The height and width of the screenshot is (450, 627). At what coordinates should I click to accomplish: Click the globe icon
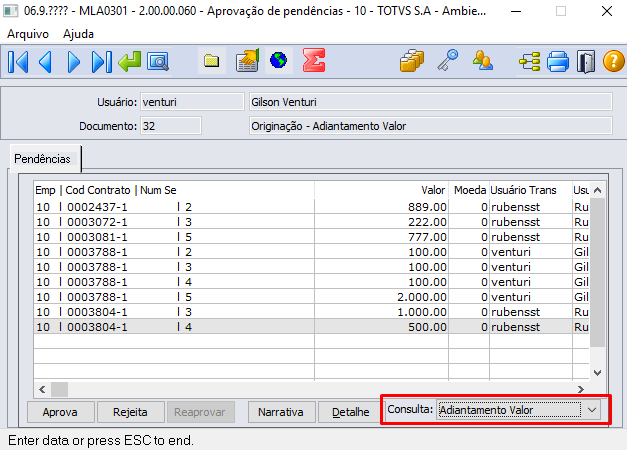pos(278,60)
